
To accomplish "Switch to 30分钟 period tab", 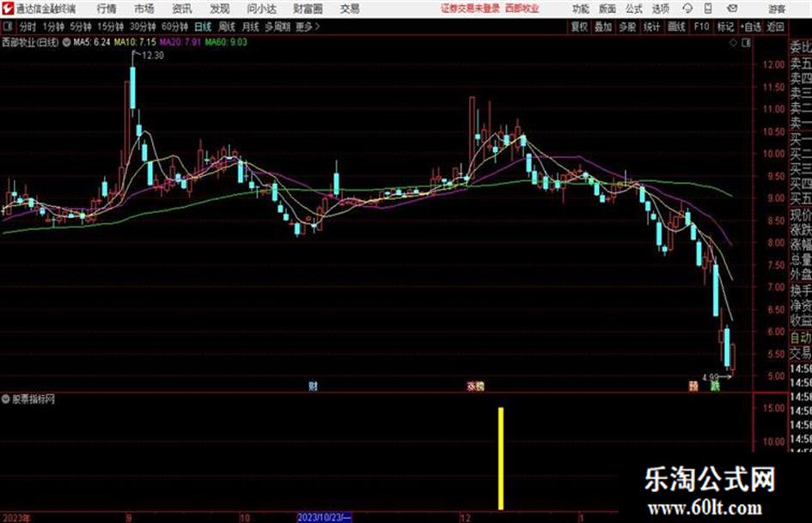I will coord(143,27).
